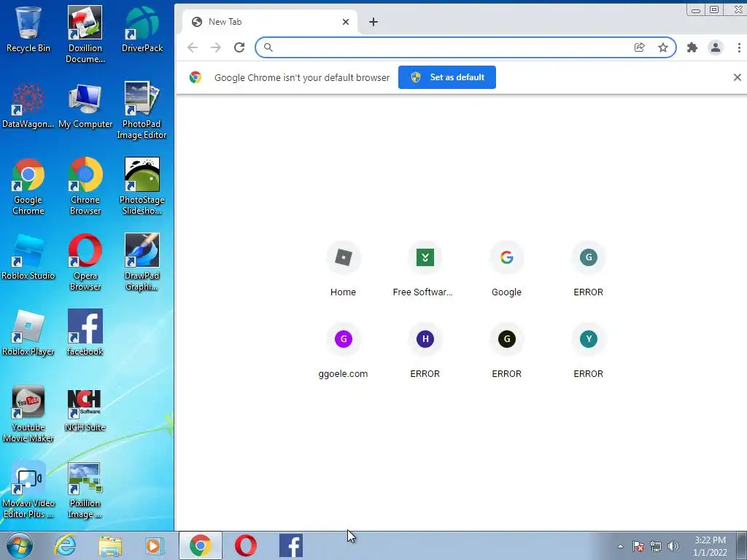Close the New Tab tab

346,22
